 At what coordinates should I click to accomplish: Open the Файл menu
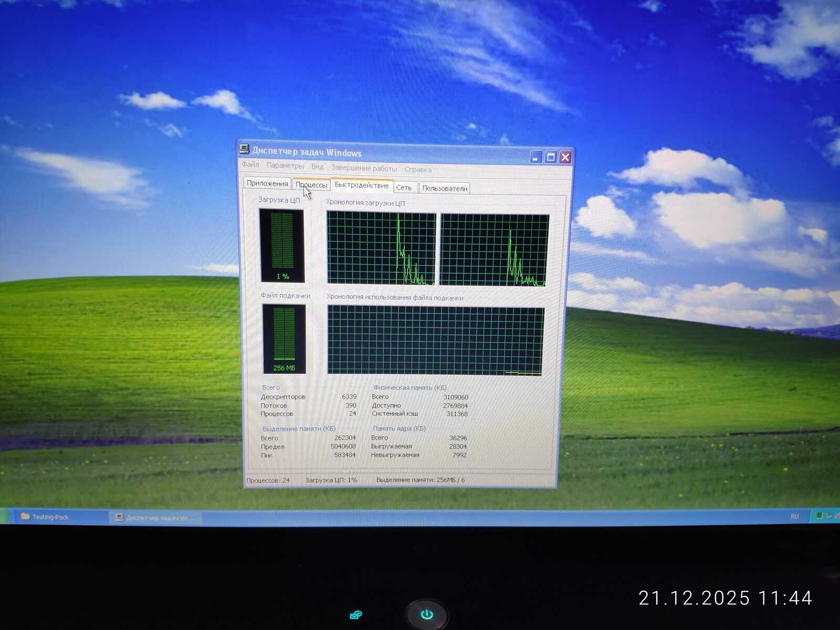coord(250,165)
